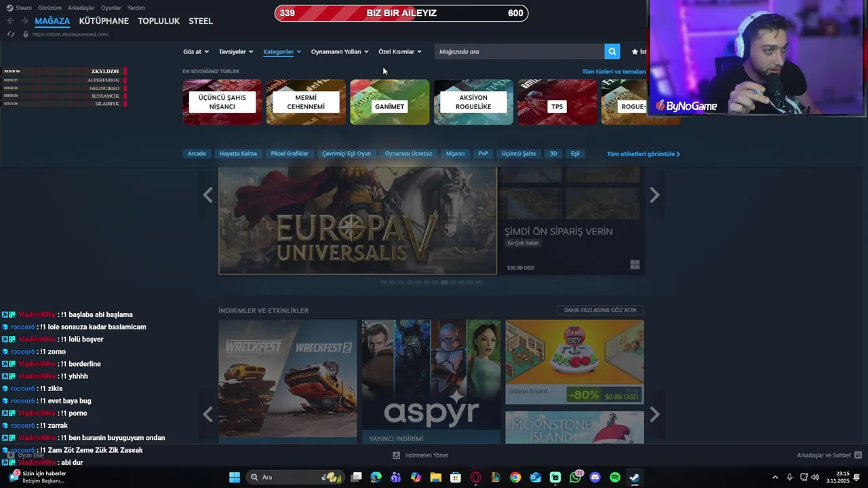Select the PvP tag
This screenshot has height=488, width=868.
pyautogui.click(x=483, y=154)
